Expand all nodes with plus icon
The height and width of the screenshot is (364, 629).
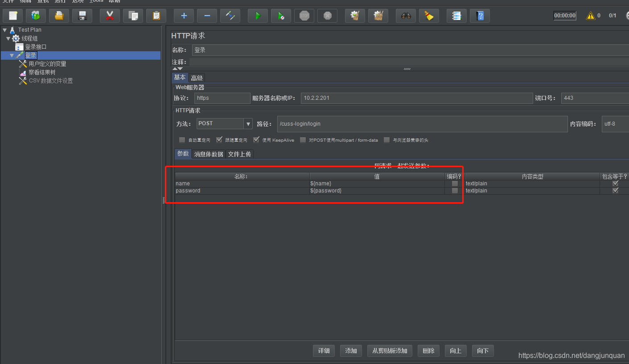tap(184, 16)
